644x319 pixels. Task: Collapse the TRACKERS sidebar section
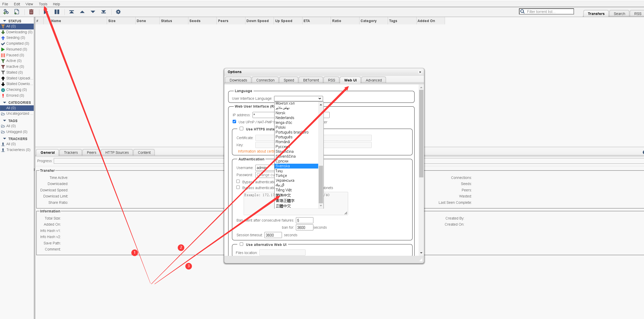[x=5, y=139]
